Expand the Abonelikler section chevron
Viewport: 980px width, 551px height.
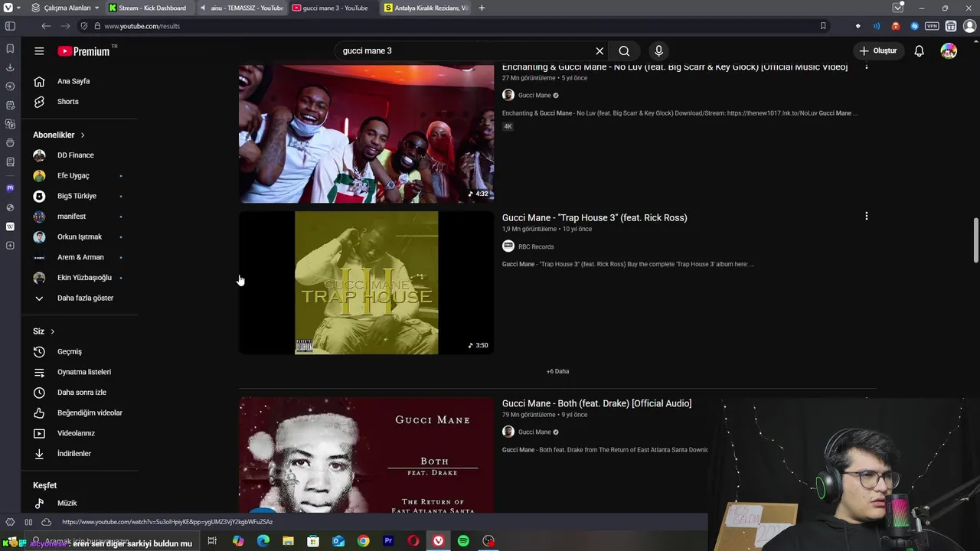coord(83,135)
